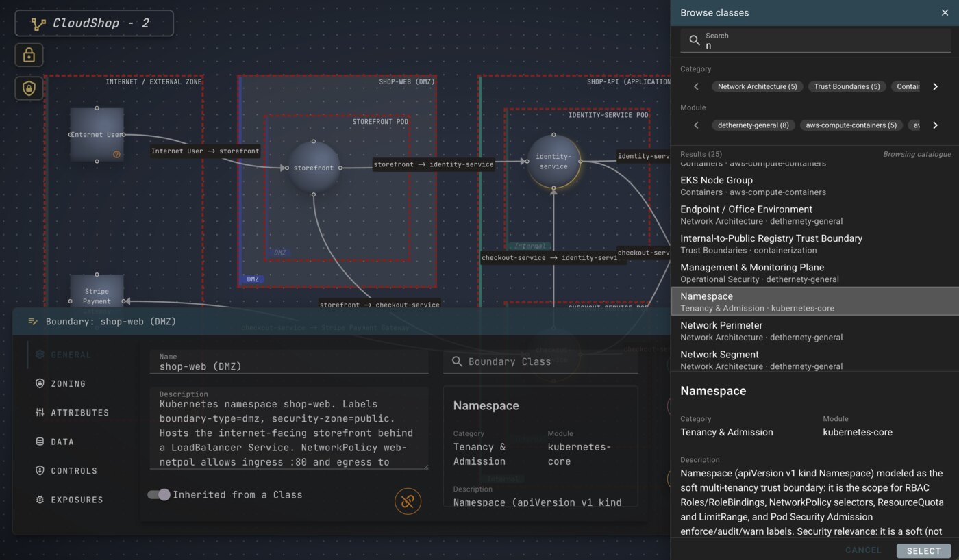Filter by dethernety-general (8) module chip
The image size is (959, 560).
[754, 125]
